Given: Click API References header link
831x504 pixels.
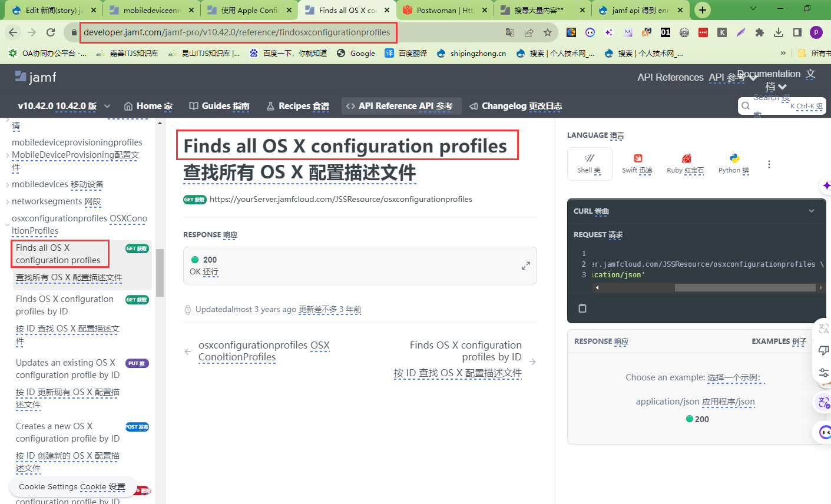Looking at the screenshot, I should coord(670,77).
